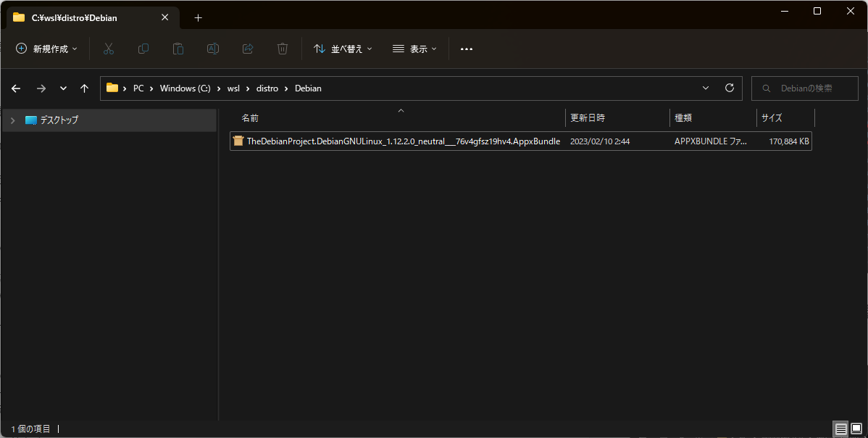
Task: Click the 1 個の項目 status text
Action: (31, 429)
